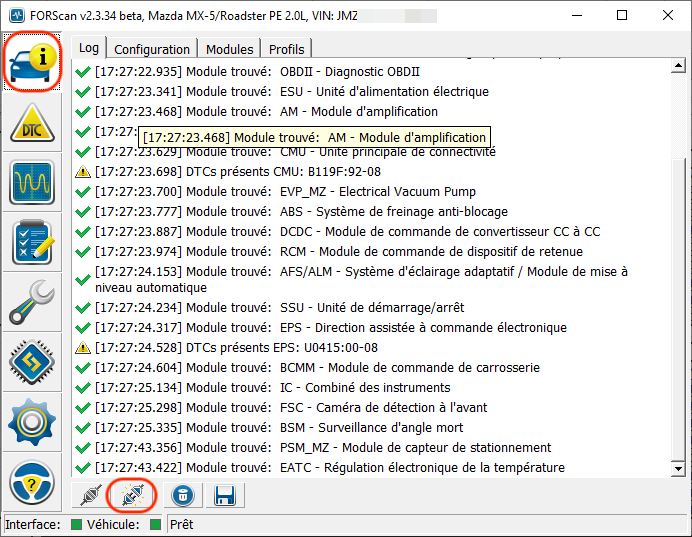Click green check beside EATC module entry
The height and width of the screenshot is (537, 692).
83,467
